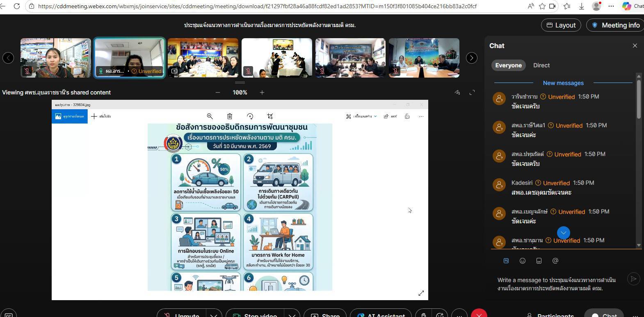Toggle the Chat panel button in bottom bar
Viewport: 644px width, 317px height.
(604, 314)
